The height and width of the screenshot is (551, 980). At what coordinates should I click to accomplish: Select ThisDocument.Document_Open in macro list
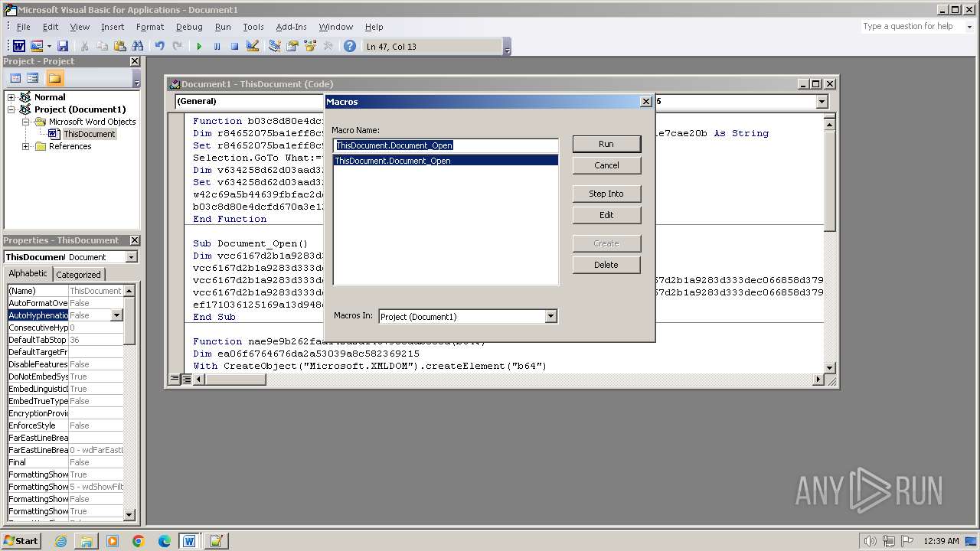pyautogui.click(x=446, y=161)
